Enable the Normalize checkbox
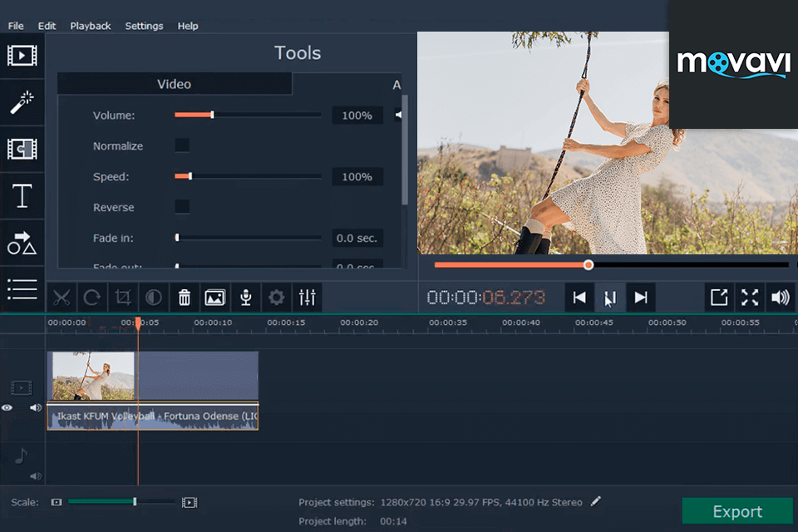The width and height of the screenshot is (798, 532). 181,145
